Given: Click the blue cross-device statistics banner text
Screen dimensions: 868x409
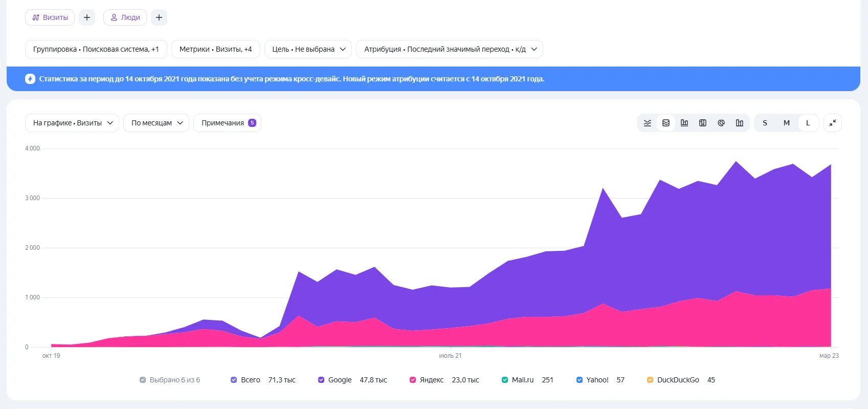Looking at the screenshot, I should coord(292,79).
